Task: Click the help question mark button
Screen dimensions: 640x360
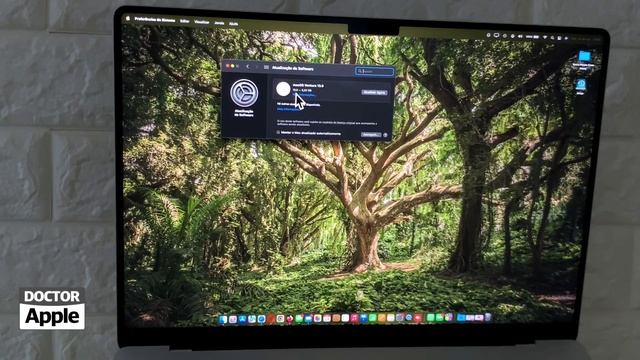Action: point(385,135)
